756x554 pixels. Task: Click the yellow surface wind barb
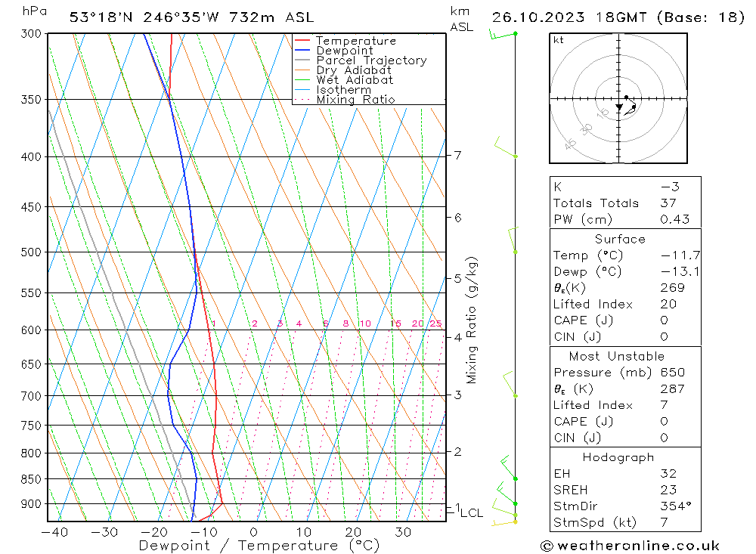[504, 523]
